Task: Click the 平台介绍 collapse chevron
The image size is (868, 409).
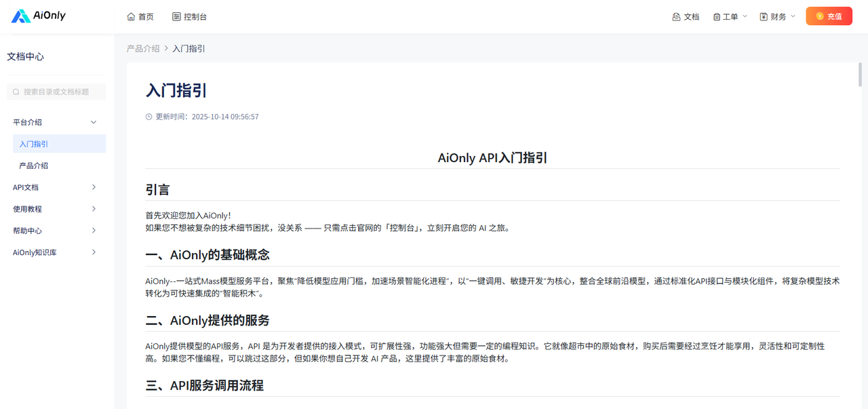Action: (94, 122)
